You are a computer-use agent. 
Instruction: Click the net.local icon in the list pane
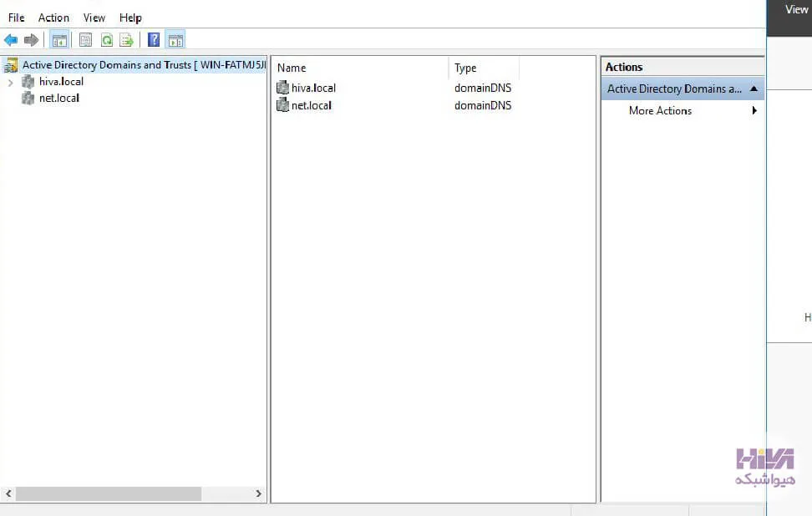pos(282,105)
